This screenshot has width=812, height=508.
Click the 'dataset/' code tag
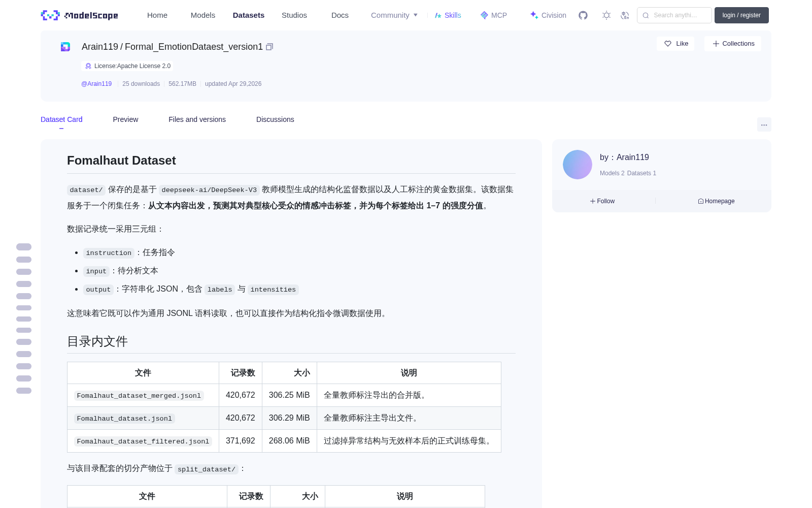86,190
